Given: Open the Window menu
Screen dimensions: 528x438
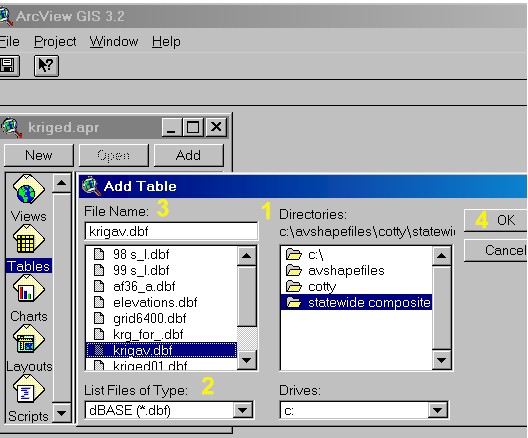Looking at the screenshot, I should [x=114, y=42].
